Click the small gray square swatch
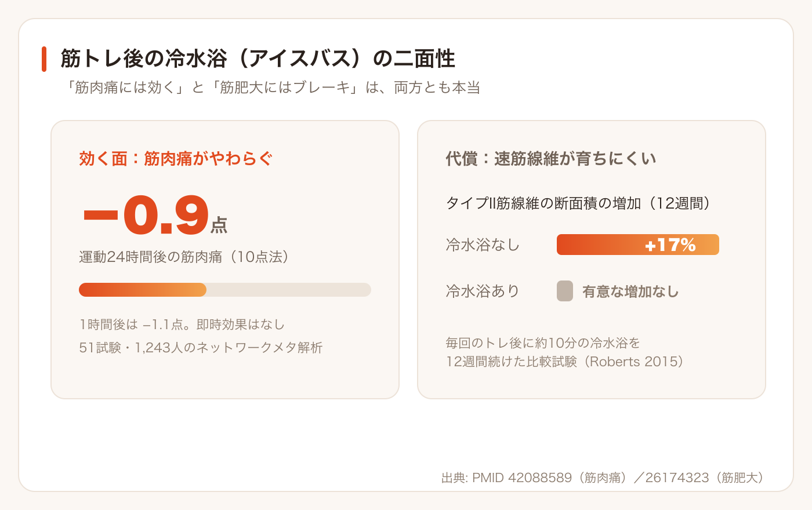The image size is (812, 510). [x=565, y=291]
